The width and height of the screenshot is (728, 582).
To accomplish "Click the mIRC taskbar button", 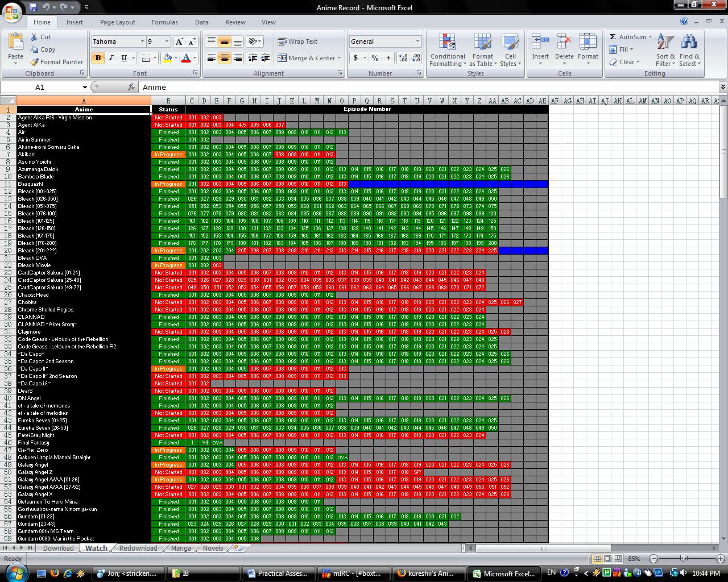I will (x=354, y=573).
